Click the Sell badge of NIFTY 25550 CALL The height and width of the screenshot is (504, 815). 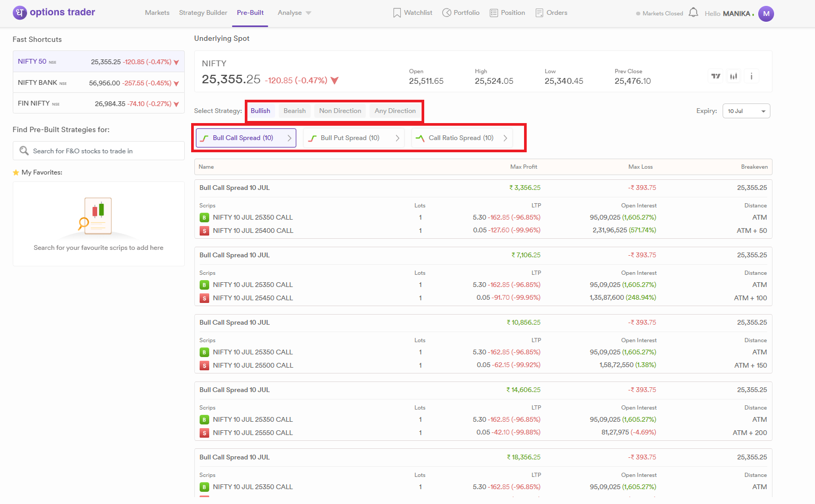[204, 433]
